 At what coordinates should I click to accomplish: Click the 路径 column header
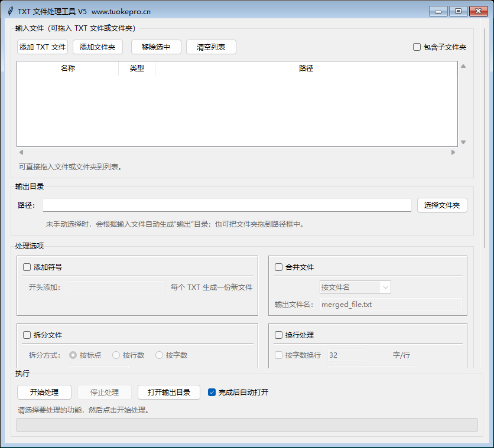(x=306, y=68)
